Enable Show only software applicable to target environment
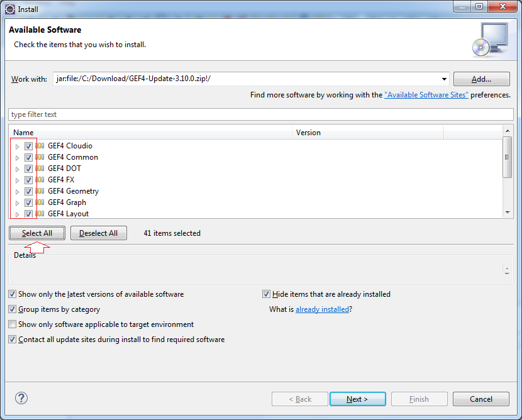The image size is (522, 420). pos(13,324)
